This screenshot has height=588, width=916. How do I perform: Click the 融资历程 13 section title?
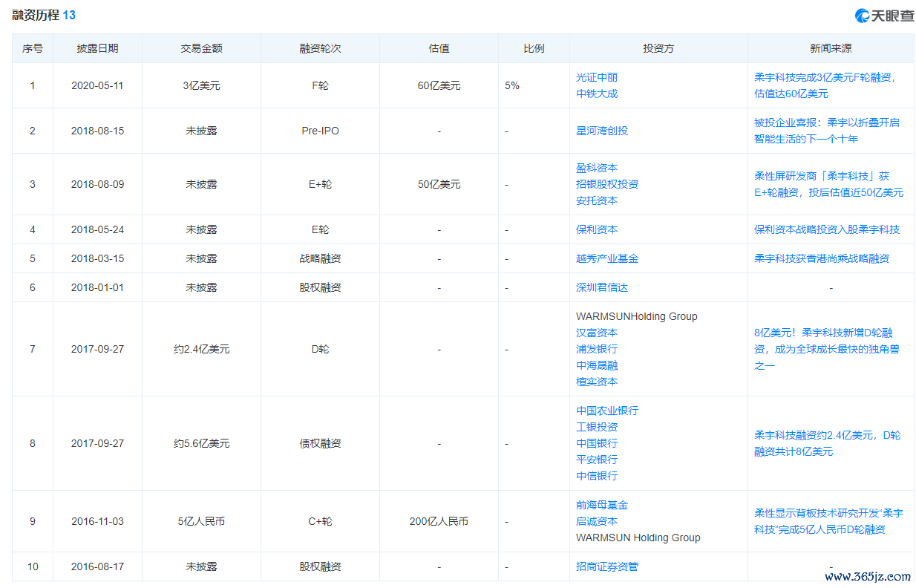(x=44, y=15)
